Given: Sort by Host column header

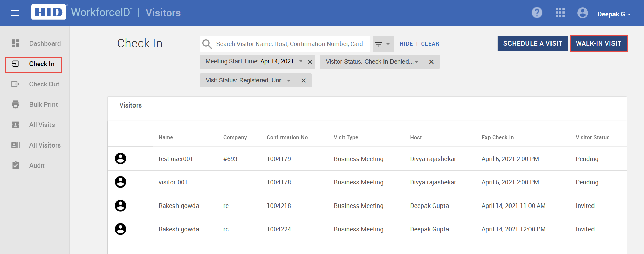Looking at the screenshot, I should [416, 137].
